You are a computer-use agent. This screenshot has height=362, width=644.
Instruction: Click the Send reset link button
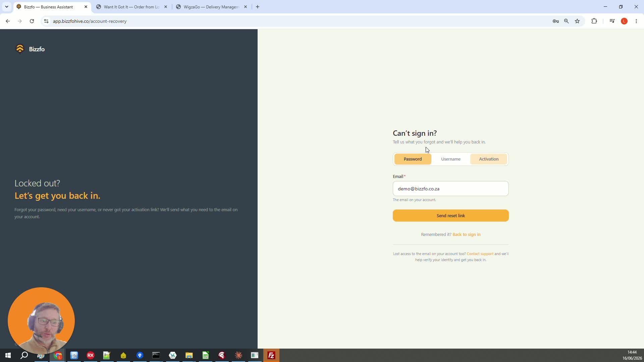[451, 216]
